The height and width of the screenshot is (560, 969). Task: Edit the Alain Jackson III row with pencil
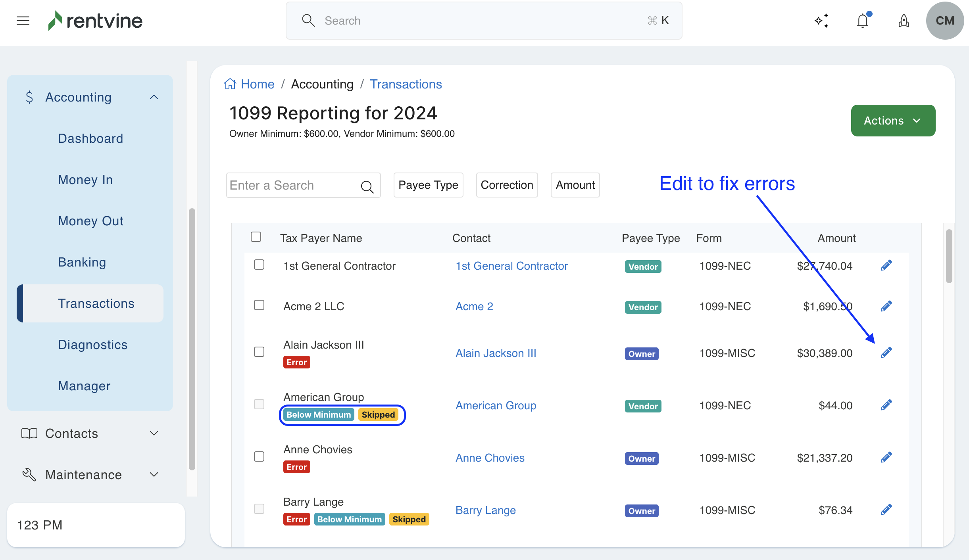coord(886,353)
